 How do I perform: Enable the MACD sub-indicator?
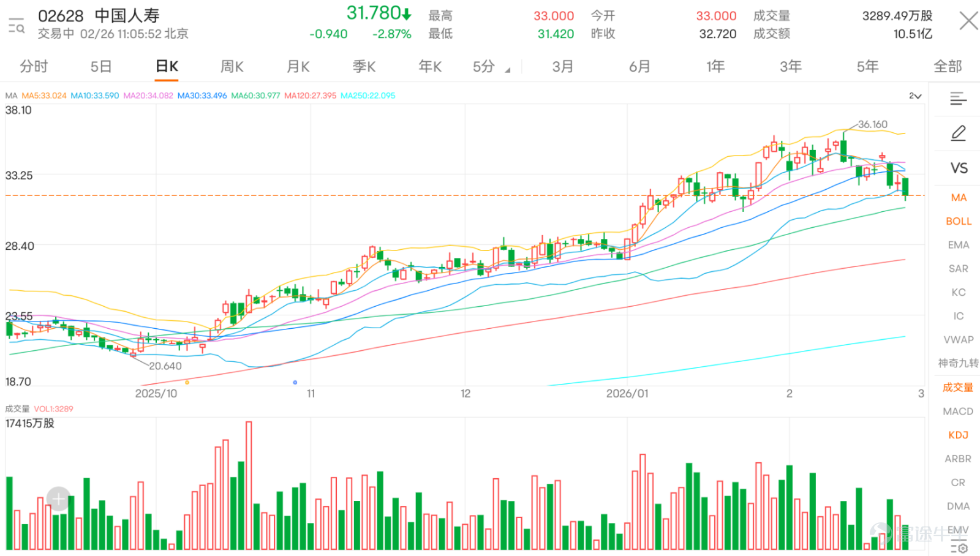[x=959, y=411]
